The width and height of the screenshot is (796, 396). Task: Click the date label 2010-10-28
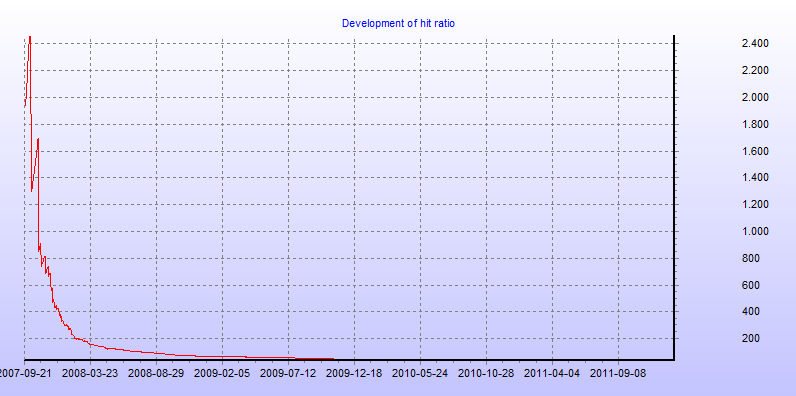pos(486,373)
